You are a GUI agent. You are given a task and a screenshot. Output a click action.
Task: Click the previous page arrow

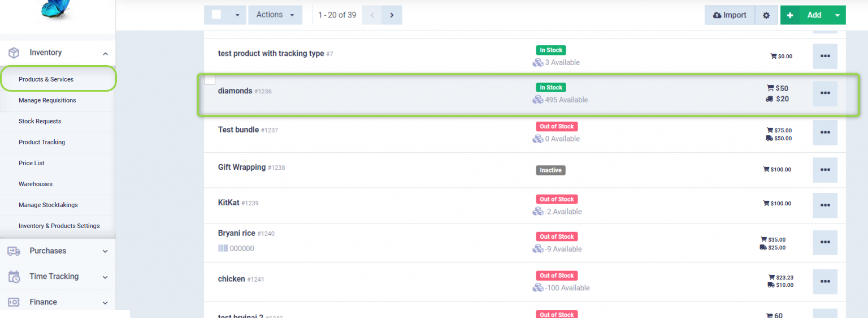(372, 15)
